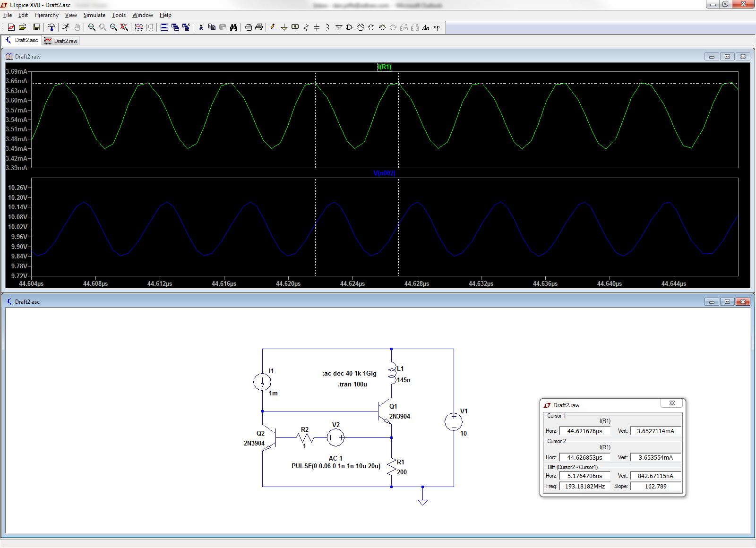Click the Find binoculars icon
Image resolution: width=756 pixels, height=548 pixels.
(x=233, y=27)
